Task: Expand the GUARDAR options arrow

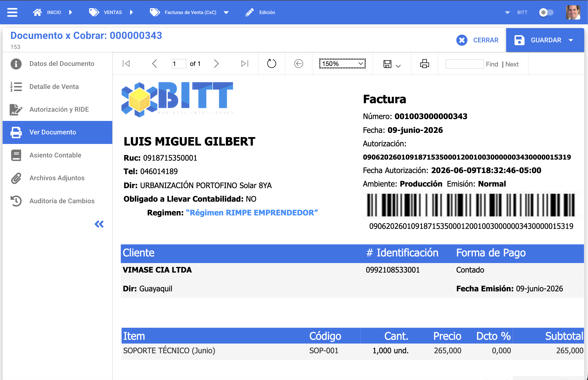Action: tap(571, 40)
